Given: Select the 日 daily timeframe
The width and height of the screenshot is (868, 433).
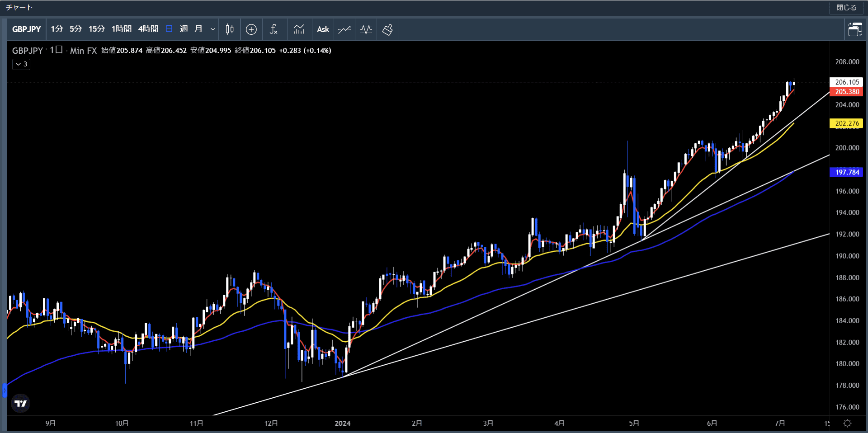Looking at the screenshot, I should 169,29.
